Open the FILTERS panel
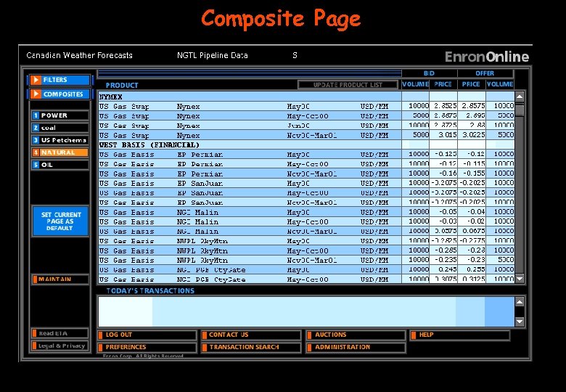The image size is (566, 392). pos(60,80)
